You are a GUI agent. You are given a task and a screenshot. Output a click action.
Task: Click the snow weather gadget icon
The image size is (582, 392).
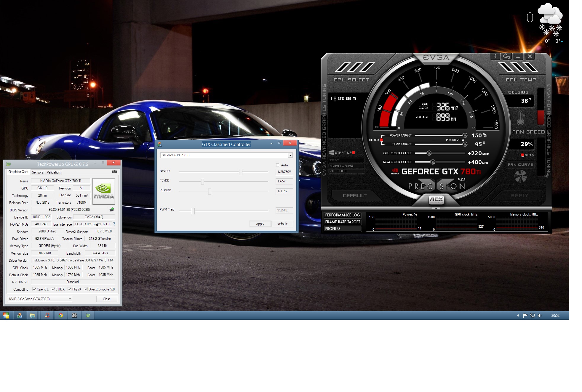[x=550, y=20]
